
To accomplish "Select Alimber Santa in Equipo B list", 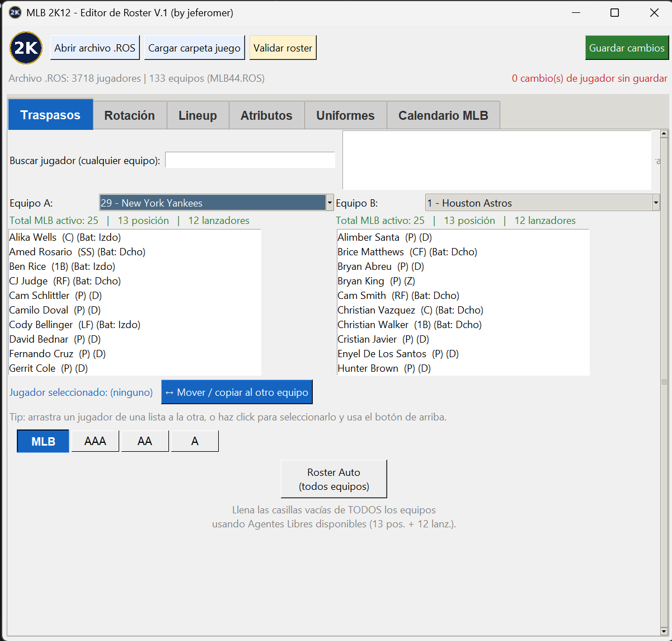I will (x=463, y=237).
